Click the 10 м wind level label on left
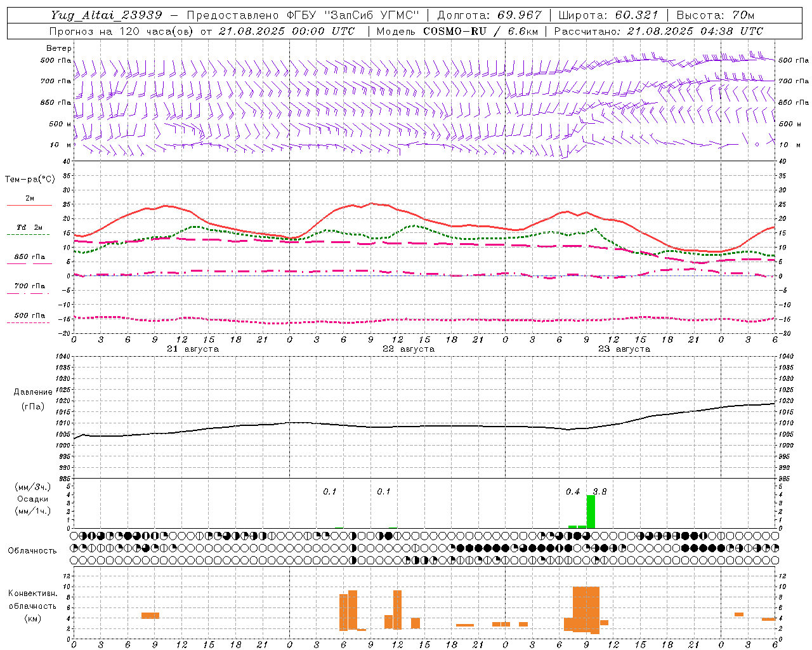This screenshot has height=650, width=812. [61, 145]
